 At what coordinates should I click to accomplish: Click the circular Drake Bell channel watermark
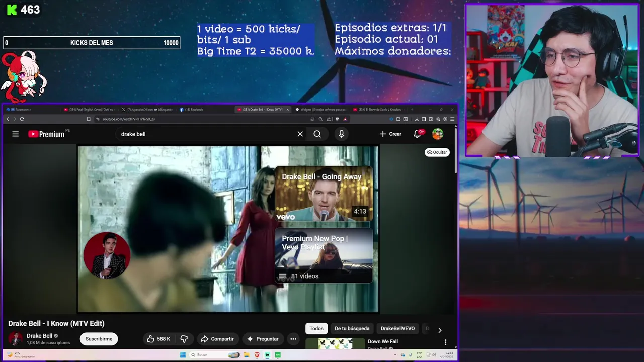coord(107,255)
